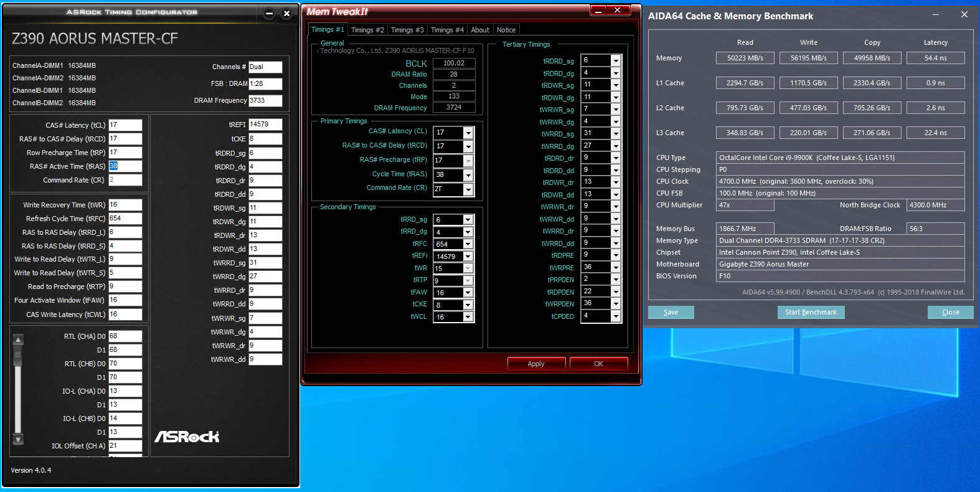Click the ASRock logo
Viewport: 980px width, 492px height.
click(187, 437)
